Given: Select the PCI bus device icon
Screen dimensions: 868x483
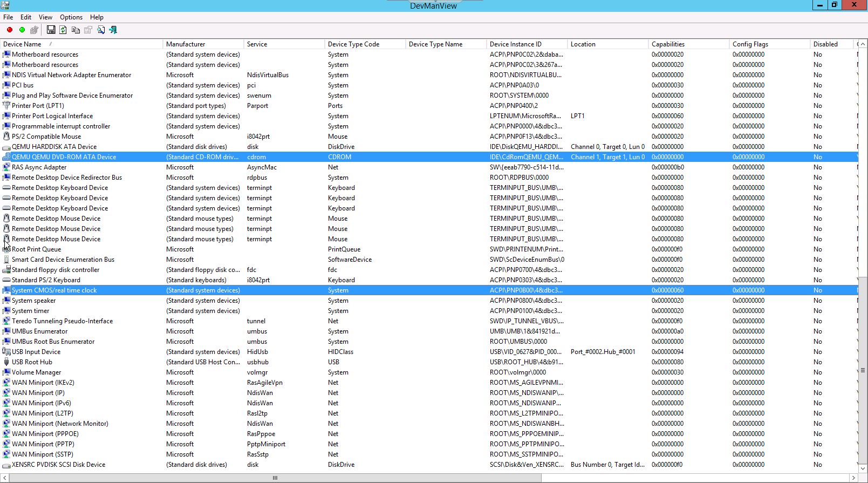Looking at the screenshot, I should pyautogui.click(x=6, y=85).
